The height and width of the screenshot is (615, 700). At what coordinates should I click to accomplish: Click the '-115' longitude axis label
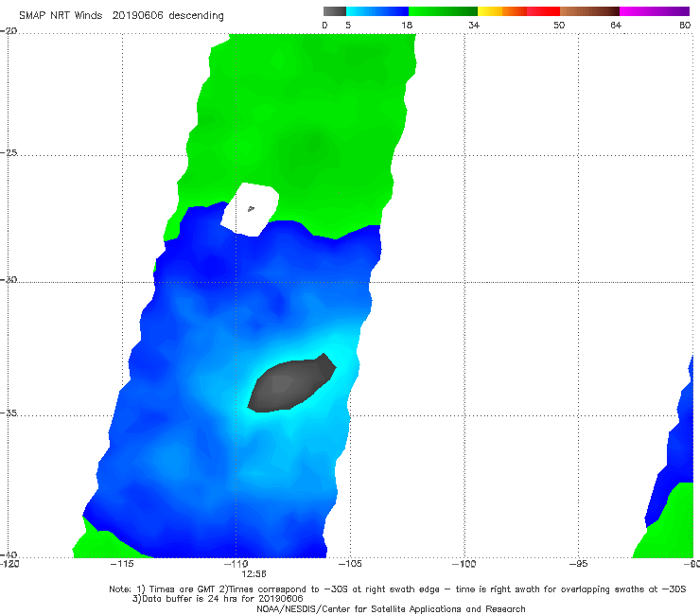pyautogui.click(x=122, y=564)
